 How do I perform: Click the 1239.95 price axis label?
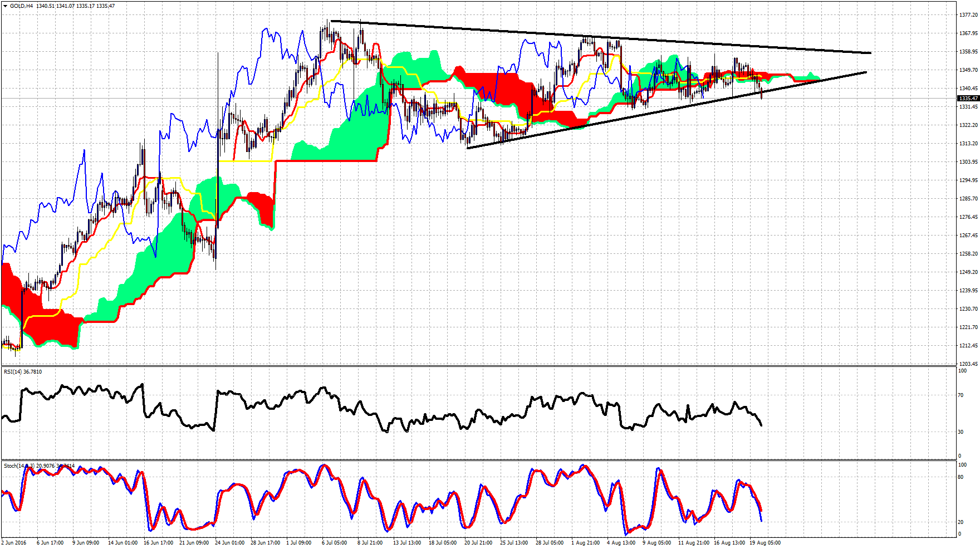click(968, 291)
